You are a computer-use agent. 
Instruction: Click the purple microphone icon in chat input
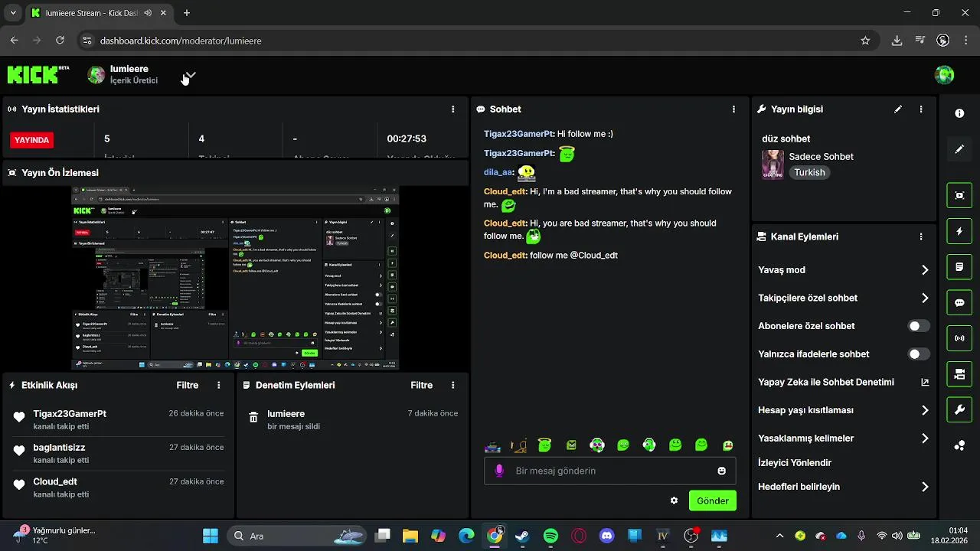click(x=499, y=471)
